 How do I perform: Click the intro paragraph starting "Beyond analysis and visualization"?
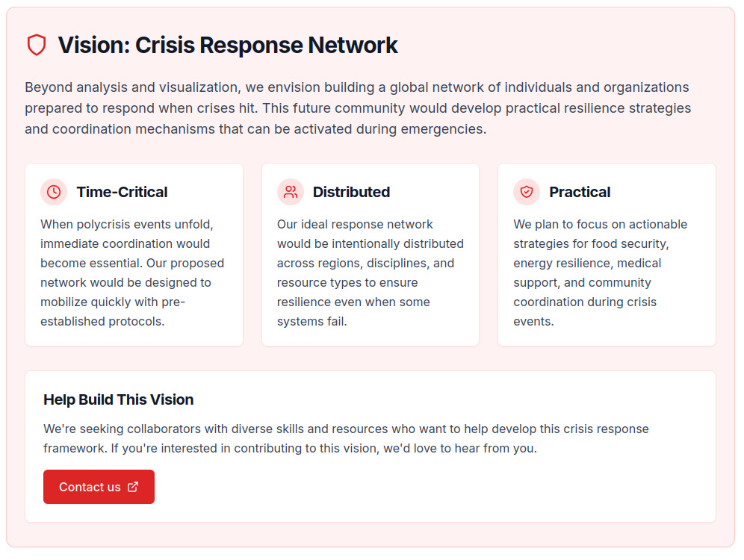point(357,108)
